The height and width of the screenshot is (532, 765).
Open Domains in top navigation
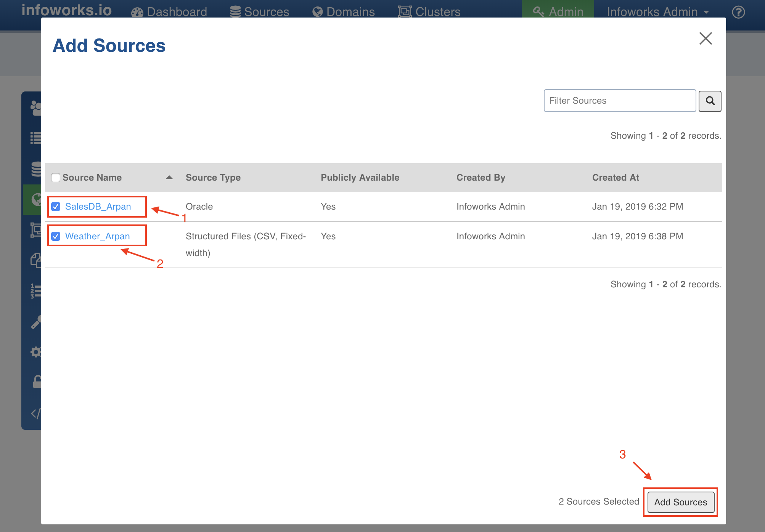[x=344, y=12]
